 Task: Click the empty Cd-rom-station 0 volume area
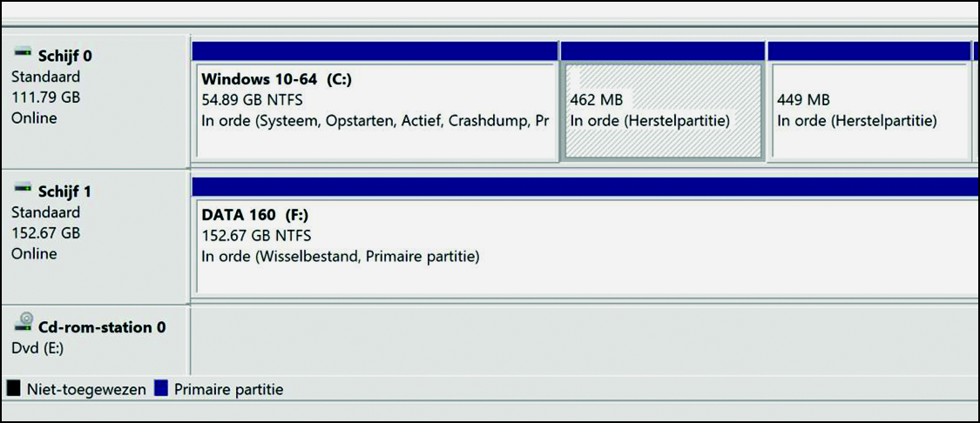[585, 340]
